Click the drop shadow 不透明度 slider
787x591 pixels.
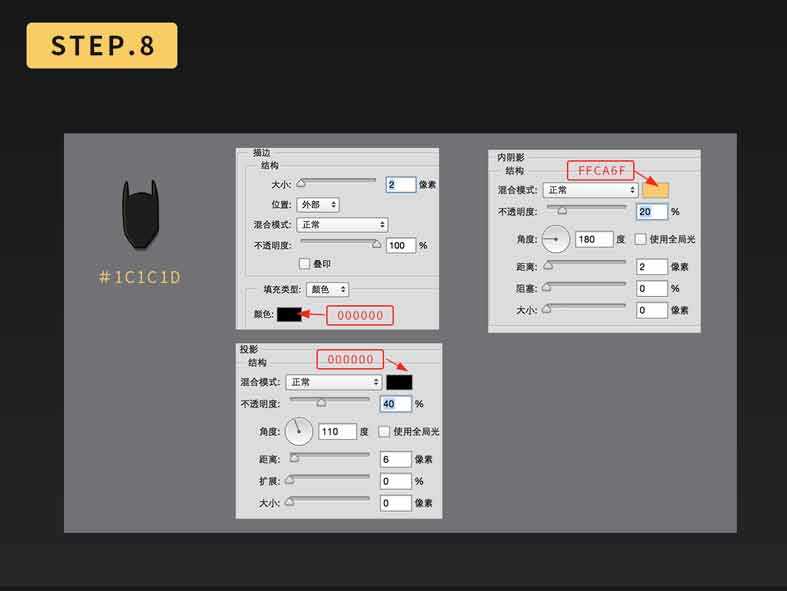click(x=329, y=402)
